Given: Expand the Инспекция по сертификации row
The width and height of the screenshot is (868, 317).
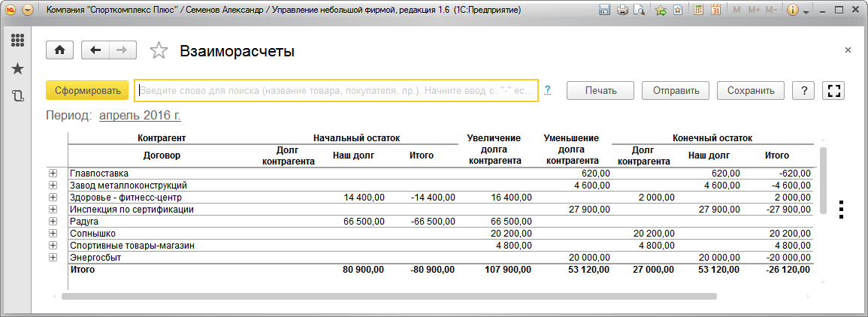Looking at the screenshot, I should pos(53,209).
